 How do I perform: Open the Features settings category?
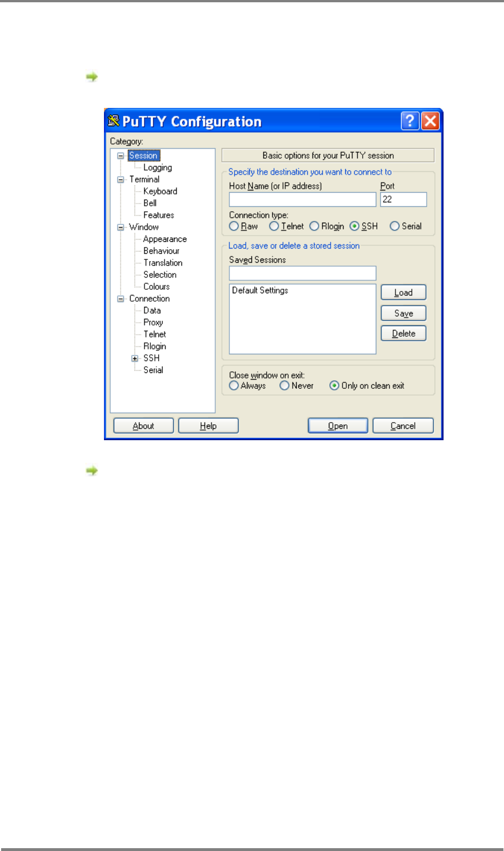click(159, 215)
